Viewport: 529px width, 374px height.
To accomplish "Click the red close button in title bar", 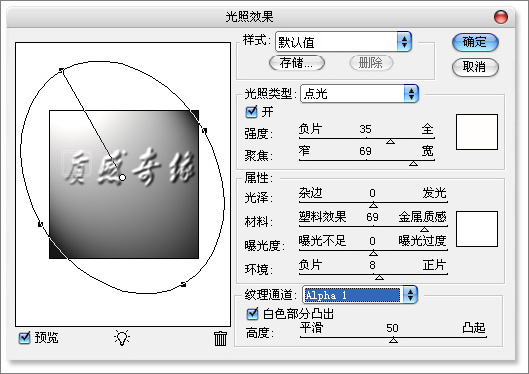I will click(x=501, y=17).
